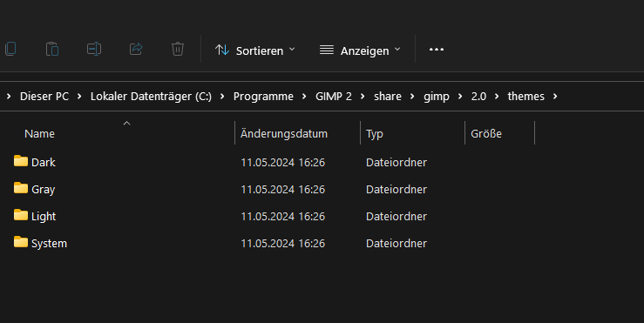Expand chevron after 2.0
The height and width of the screenshot is (323, 644).
[x=497, y=97]
